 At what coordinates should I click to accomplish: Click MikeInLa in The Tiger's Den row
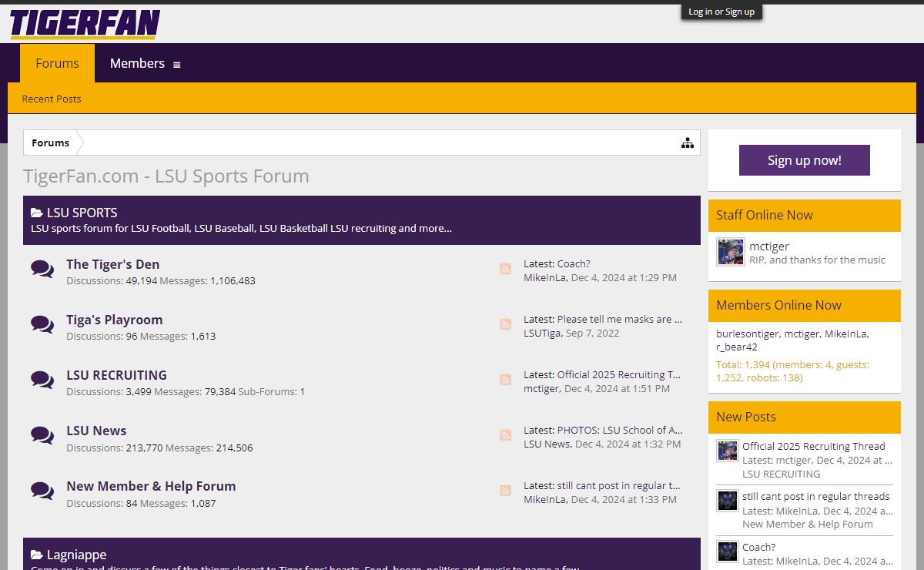point(544,277)
